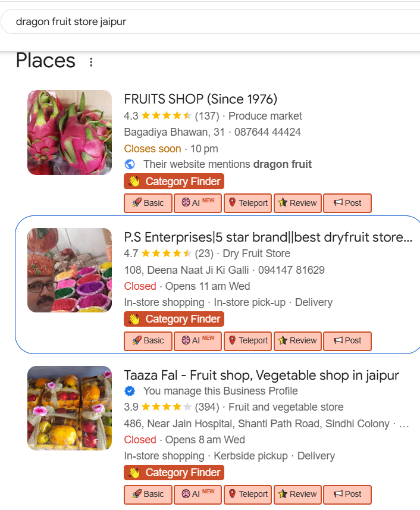The width and height of the screenshot is (420, 510).
Task: Click the Basic rocket button under FRUITS SHOP
Action: [148, 203]
